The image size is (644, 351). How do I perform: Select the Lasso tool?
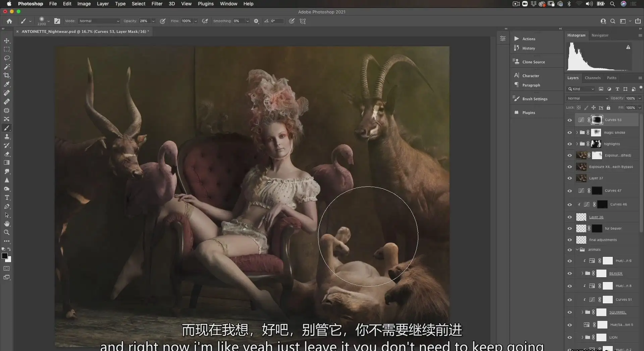(7, 58)
